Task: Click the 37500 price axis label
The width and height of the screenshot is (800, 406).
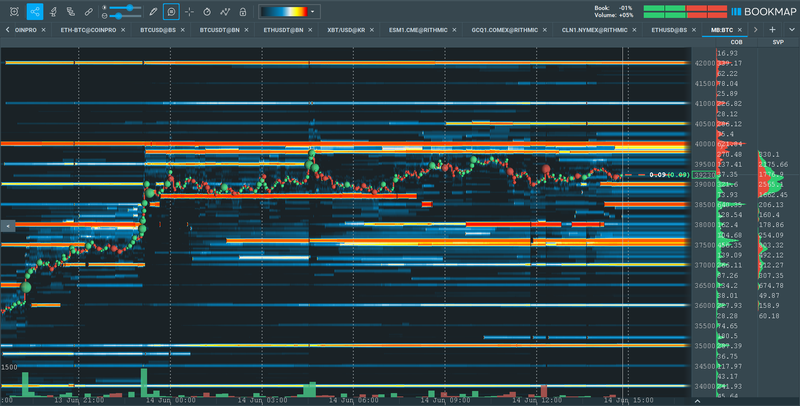Action: (x=704, y=245)
